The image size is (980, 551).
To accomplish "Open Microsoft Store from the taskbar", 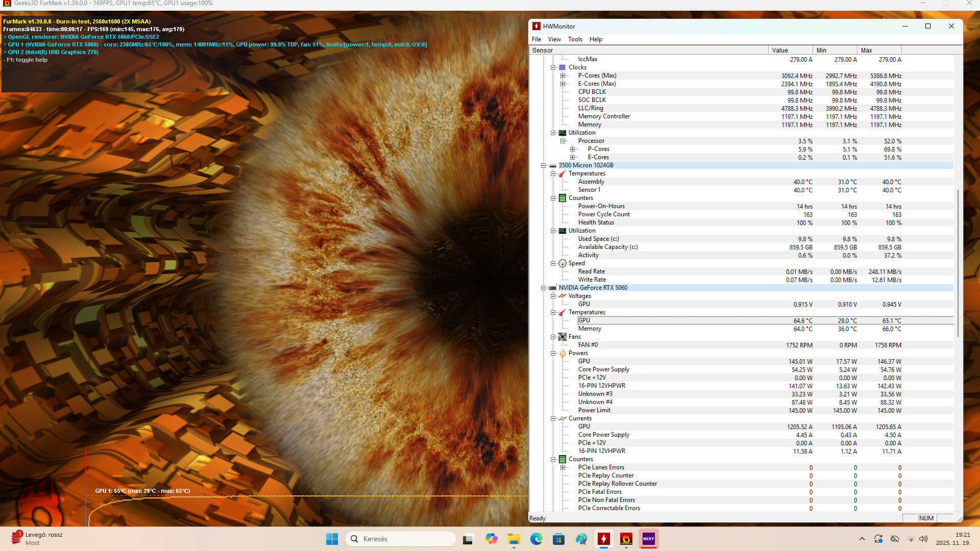I will pos(559,539).
